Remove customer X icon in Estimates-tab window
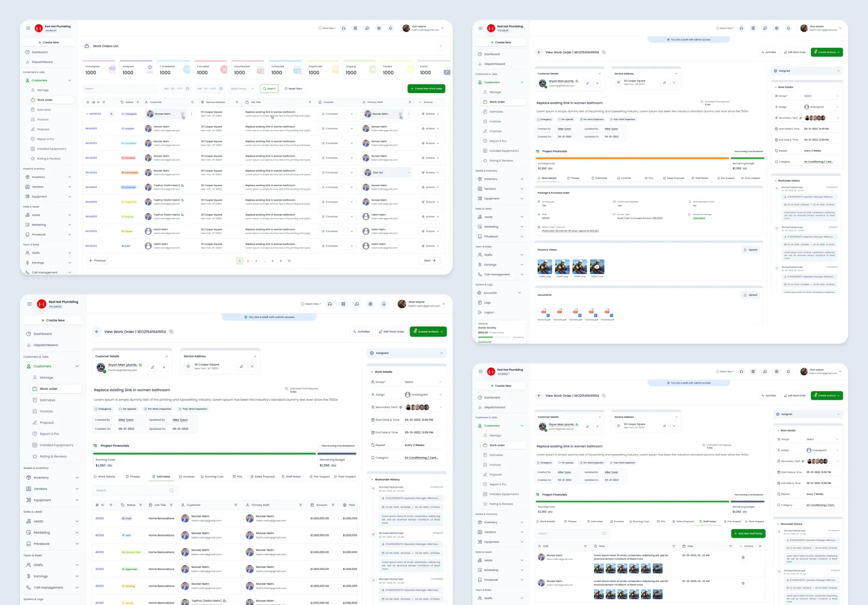The height and width of the screenshot is (605, 868). coord(164,367)
